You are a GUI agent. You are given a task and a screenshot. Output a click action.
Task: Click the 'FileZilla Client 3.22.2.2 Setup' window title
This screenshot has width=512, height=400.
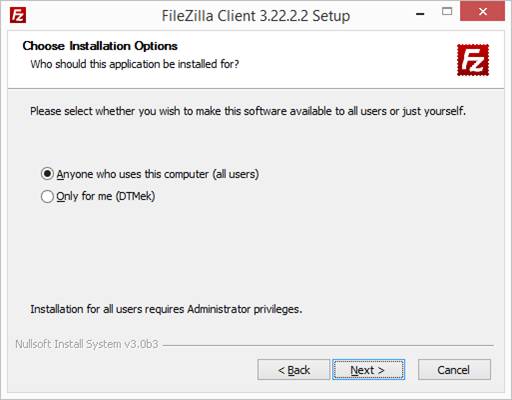click(256, 16)
